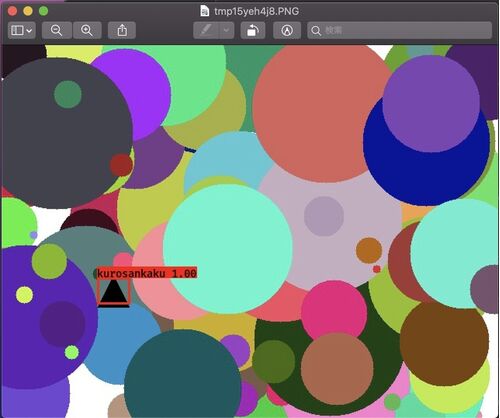Click the search magnifier icon
Viewport: 500px width, 418px height.
point(316,31)
